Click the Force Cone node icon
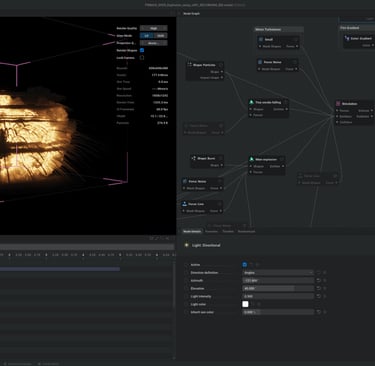375x366 pixels. click(184, 204)
